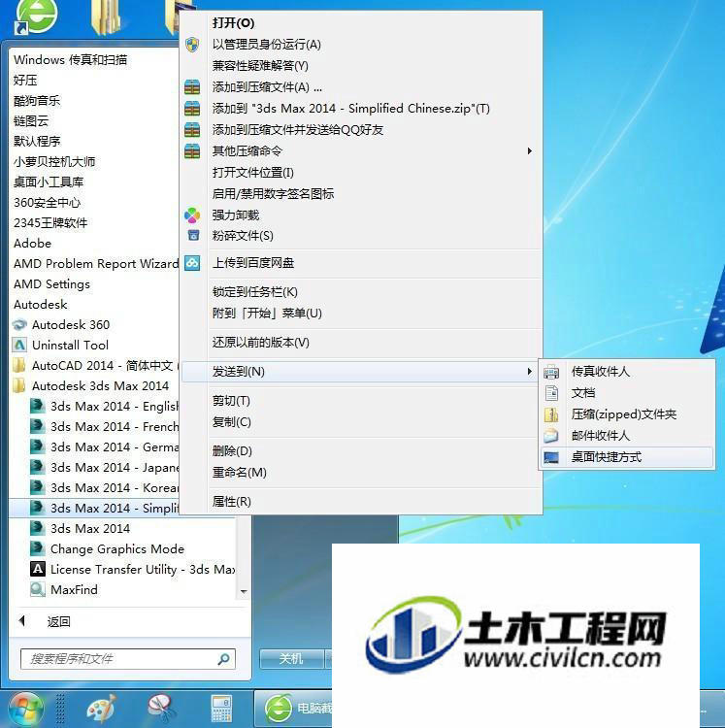Launch the plain 3ds Max 2014 entry
The image size is (725, 728).
80,529
